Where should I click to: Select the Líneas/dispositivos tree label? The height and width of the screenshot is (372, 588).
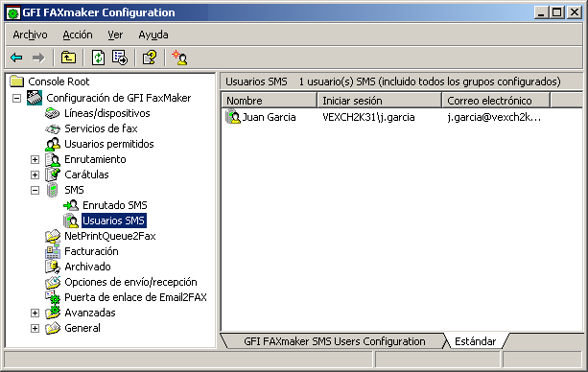[x=107, y=113]
